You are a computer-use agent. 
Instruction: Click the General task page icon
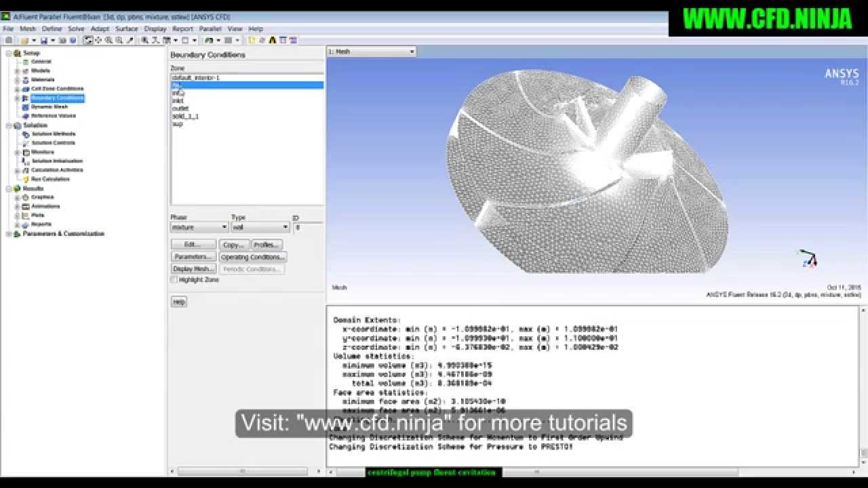pos(26,62)
